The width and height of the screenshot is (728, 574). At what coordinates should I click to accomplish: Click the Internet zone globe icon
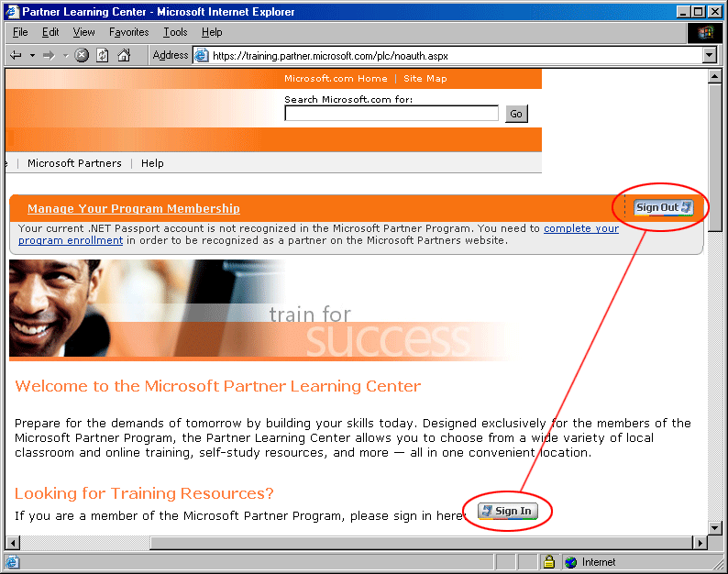point(571,562)
